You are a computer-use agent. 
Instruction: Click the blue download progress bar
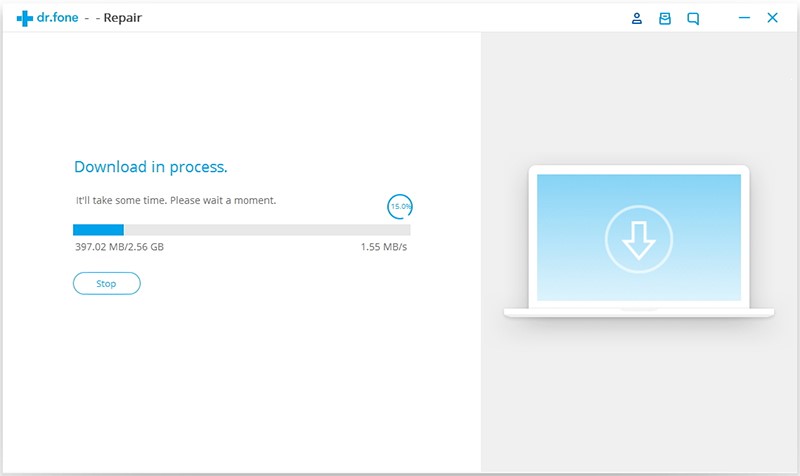click(x=242, y=230)
